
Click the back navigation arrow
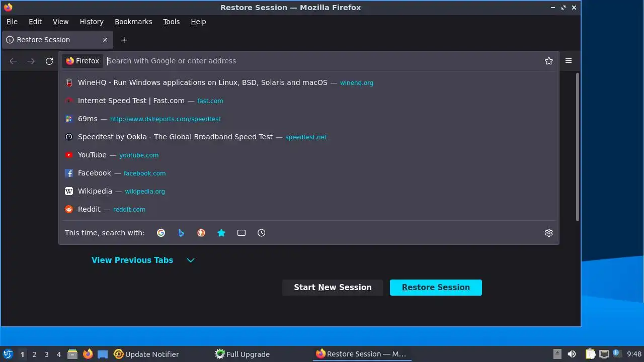[x=13, y=61]
